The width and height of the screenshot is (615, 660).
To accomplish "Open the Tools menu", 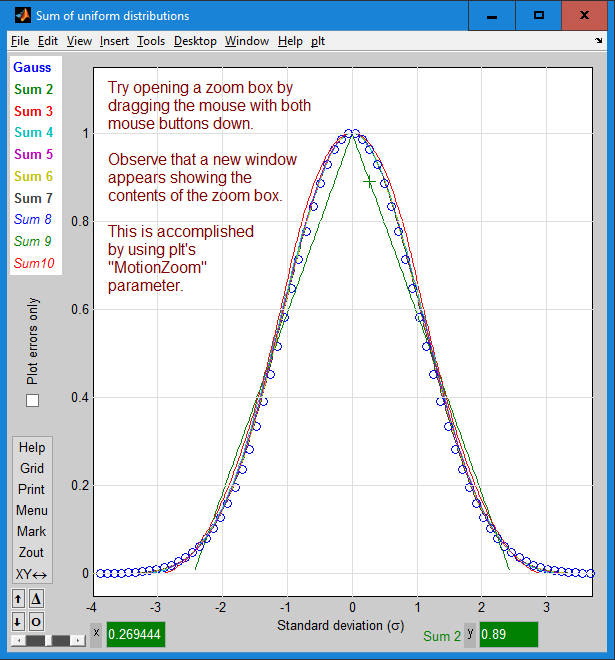I will click(151, 41).
